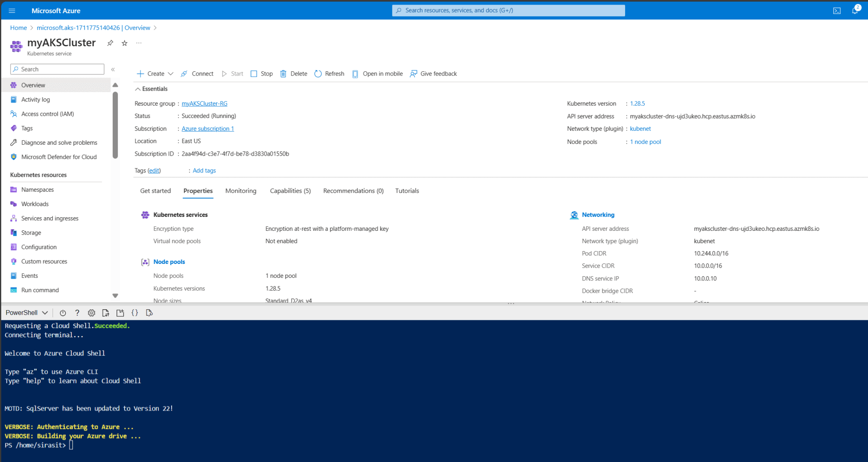Viewport: 868px width, 462px height.
Task: Open the more options ellipsis next to cluster name
Action: (139, 43)
